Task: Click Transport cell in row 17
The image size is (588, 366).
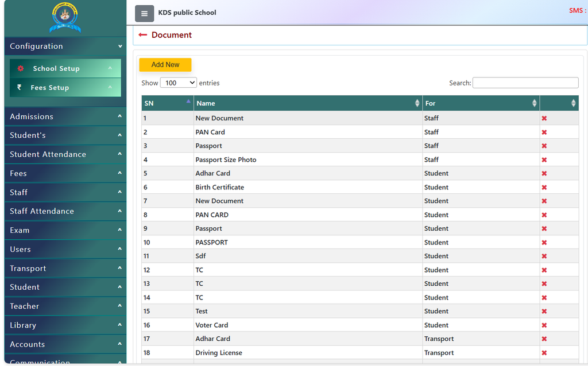Action: pos(481,338)
